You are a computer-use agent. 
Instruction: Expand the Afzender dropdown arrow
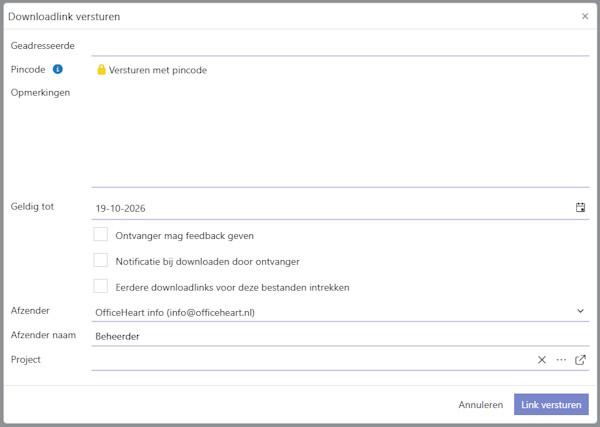(580, 311)
